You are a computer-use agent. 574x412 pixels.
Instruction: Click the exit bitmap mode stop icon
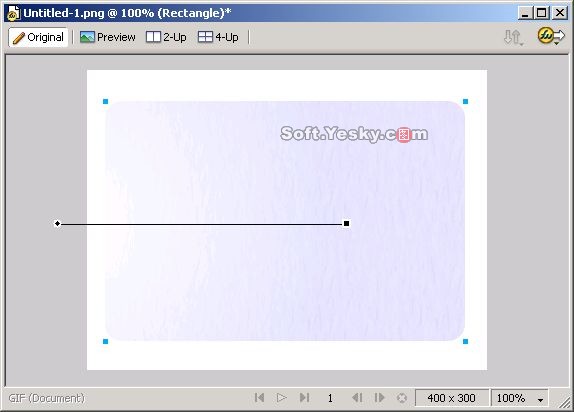click(x=402, y=398)
